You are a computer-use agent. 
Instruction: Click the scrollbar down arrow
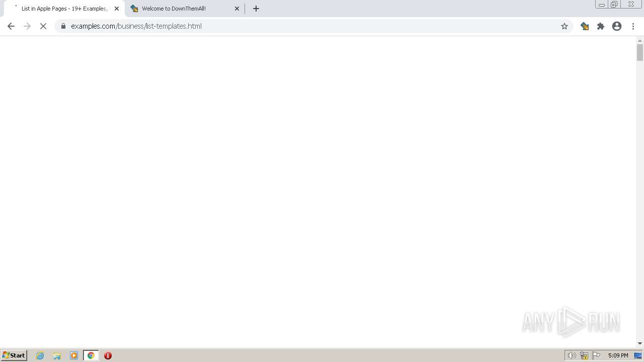click(x=640, y=343)
